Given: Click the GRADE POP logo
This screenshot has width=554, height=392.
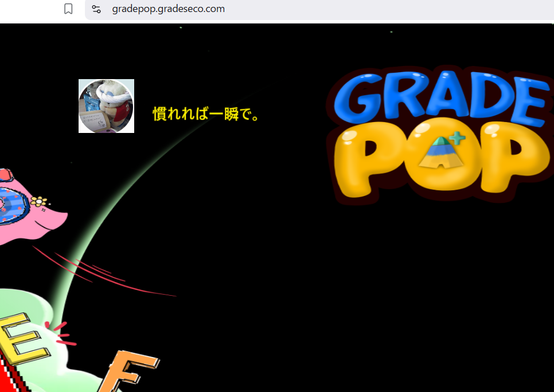Looking at the screenshot, I should coord(440,134).
